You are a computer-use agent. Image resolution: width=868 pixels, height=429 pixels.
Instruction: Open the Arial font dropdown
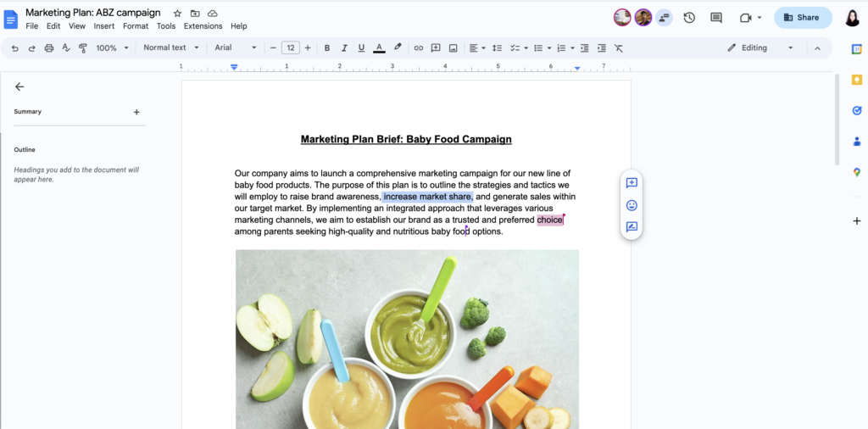[236, 47]
